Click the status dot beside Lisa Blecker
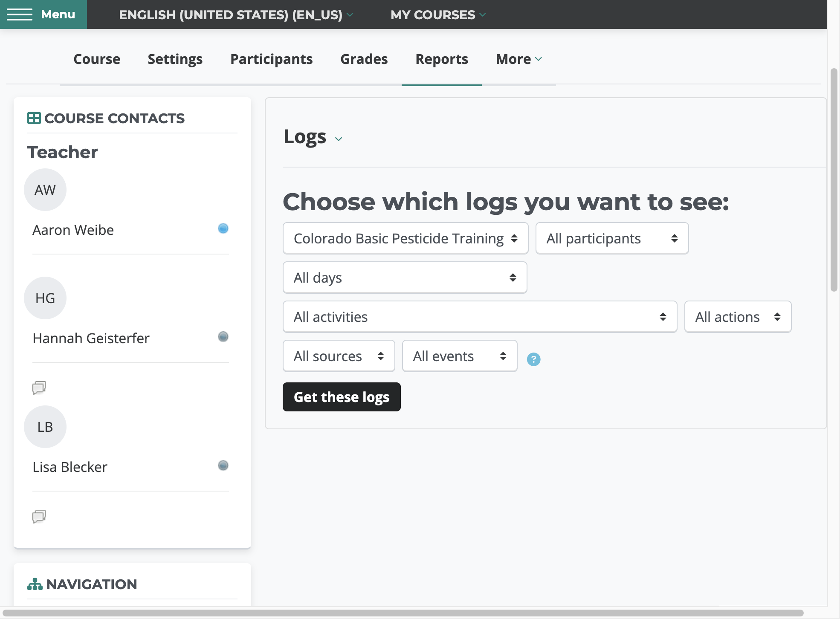This screenshot has height=619, width=840. pos(223,466)
